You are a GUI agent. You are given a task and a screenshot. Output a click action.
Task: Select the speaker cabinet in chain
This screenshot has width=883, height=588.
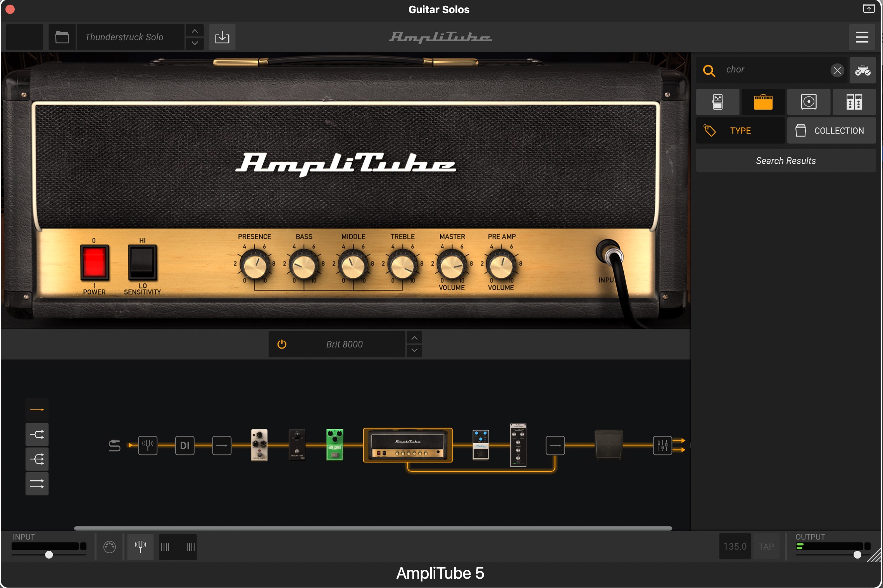pos(609,444)
